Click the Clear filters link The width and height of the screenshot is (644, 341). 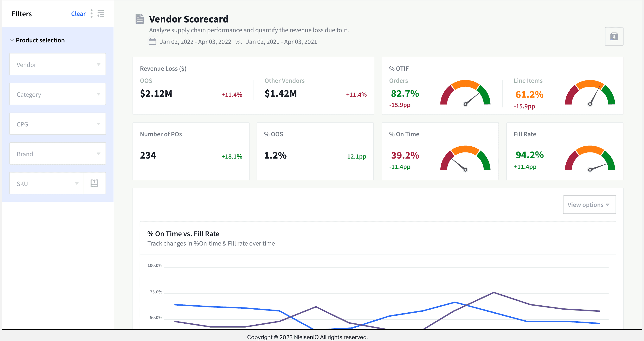pos(78,14)
